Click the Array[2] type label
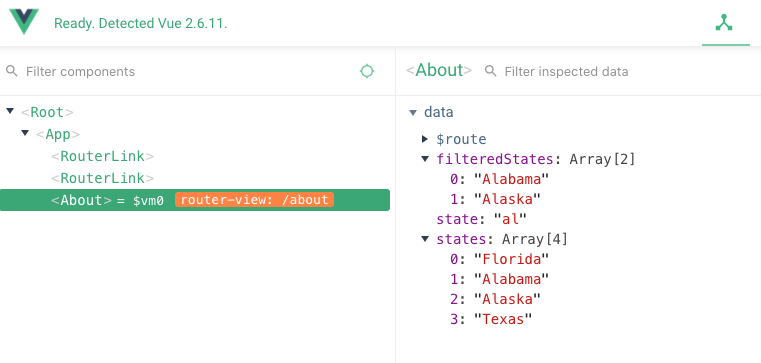The width and height of the screenshot is (761, 363). (602, 159)
